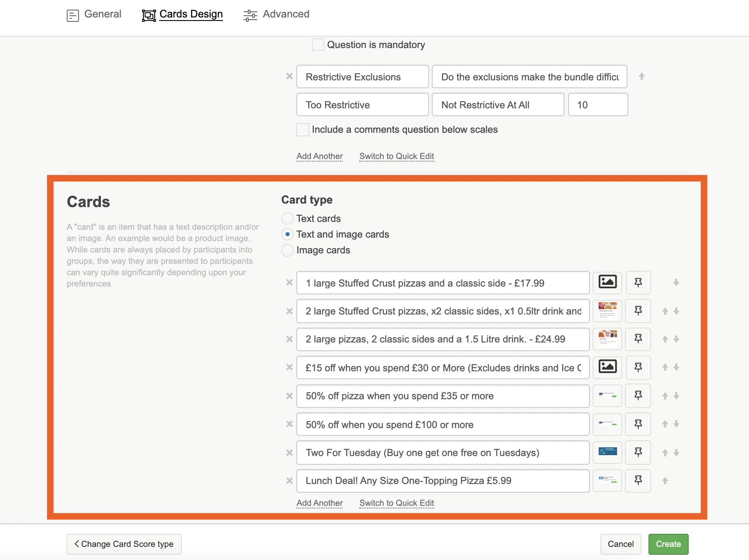749x560 pixels.
Task: Go back via 'Change Card Score type'
Action: 124,544
